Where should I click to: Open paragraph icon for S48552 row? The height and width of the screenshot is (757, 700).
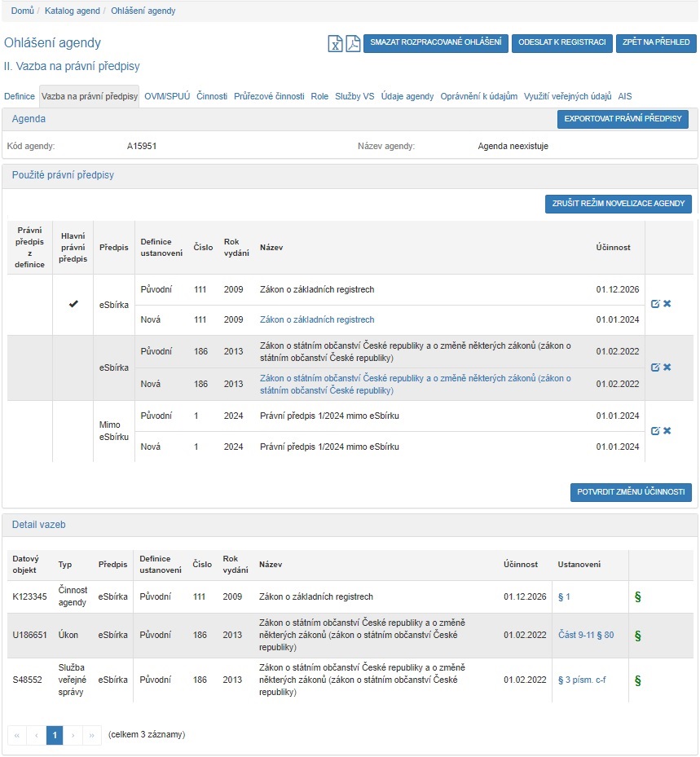click(638, 680)
